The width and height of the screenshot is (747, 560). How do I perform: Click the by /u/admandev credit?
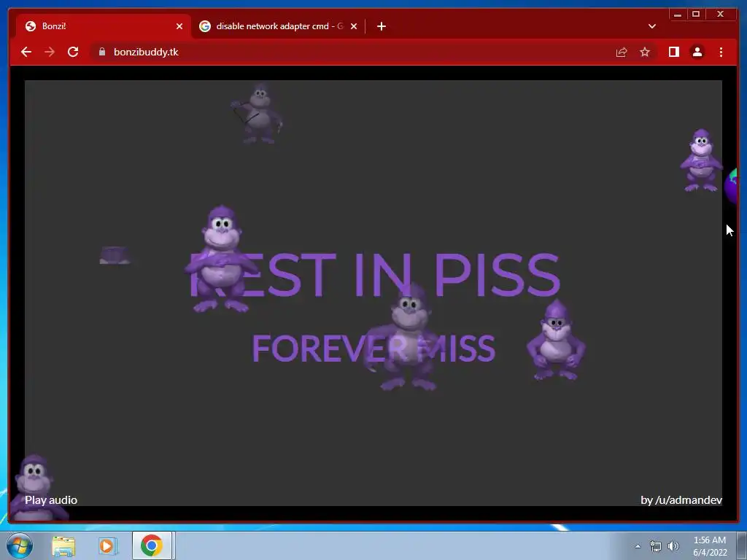pos(681,500)
